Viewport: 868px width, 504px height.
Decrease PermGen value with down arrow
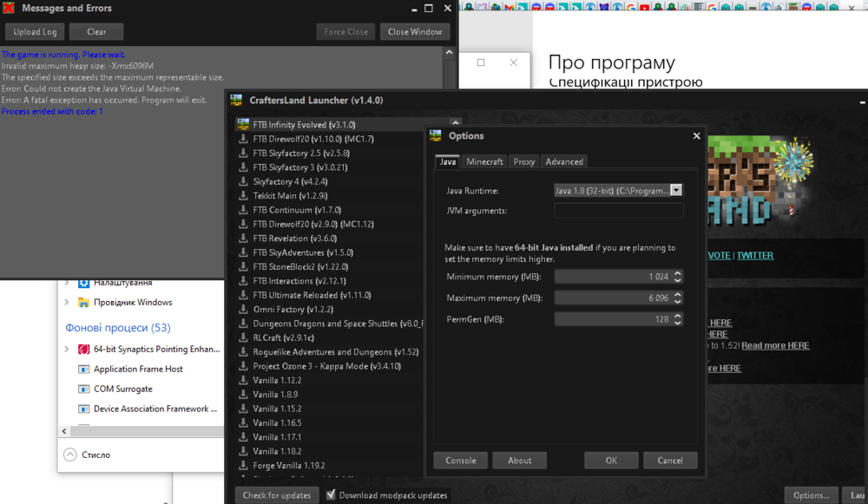pyautogui.click(x=678, y=323)
